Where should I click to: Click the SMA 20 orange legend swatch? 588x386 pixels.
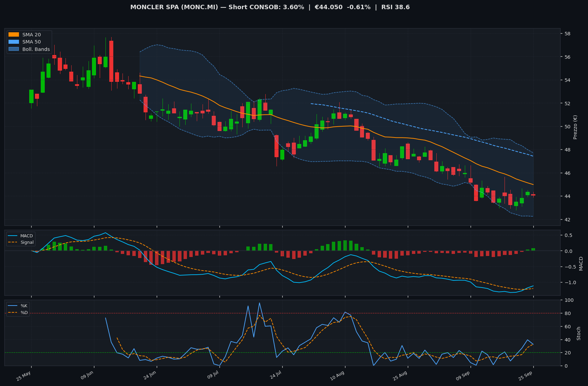pos(14,35)
